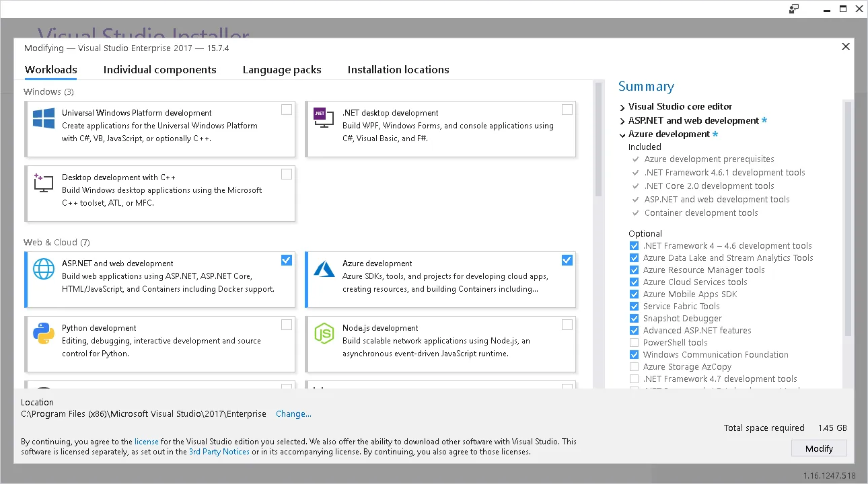Close the Modifying dialog with the X
868x484 pixels.
coord(846,46)
